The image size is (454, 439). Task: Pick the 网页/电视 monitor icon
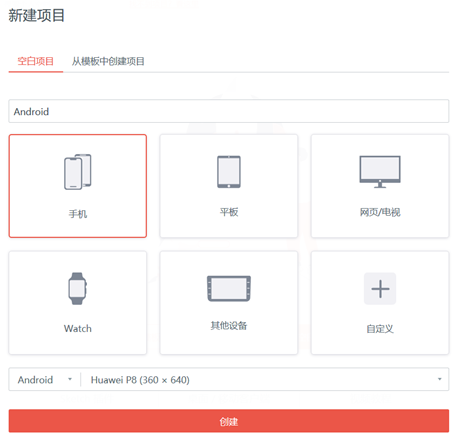tap(380, 172)
